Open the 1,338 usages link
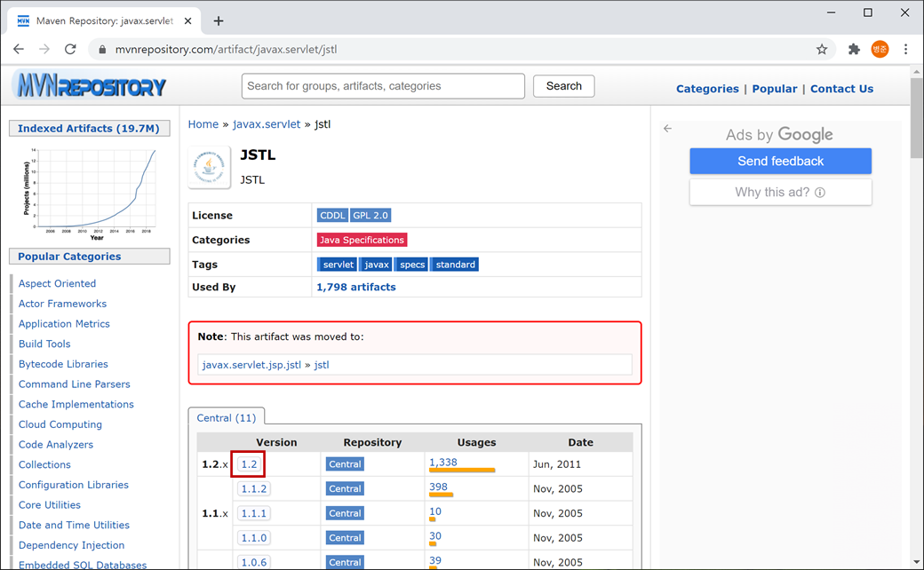Image resolution: width=924 pixels, height=570 pixels. 443,463
